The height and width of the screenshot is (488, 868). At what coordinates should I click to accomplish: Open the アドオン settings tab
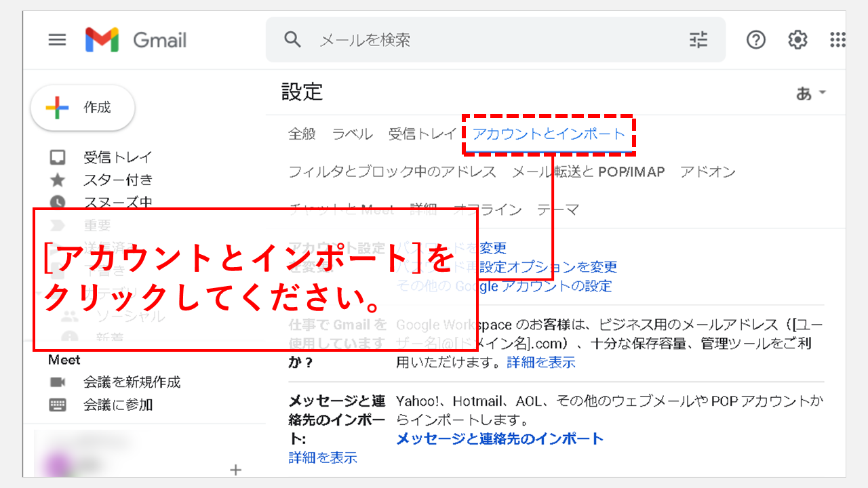point(708,172)
